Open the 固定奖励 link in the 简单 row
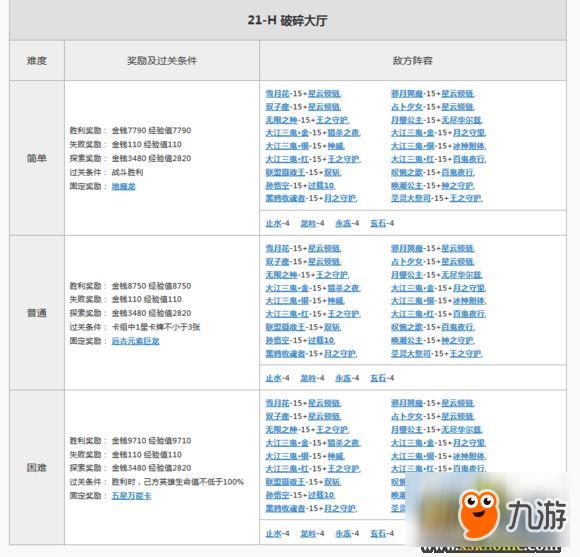 coord(124,186)
